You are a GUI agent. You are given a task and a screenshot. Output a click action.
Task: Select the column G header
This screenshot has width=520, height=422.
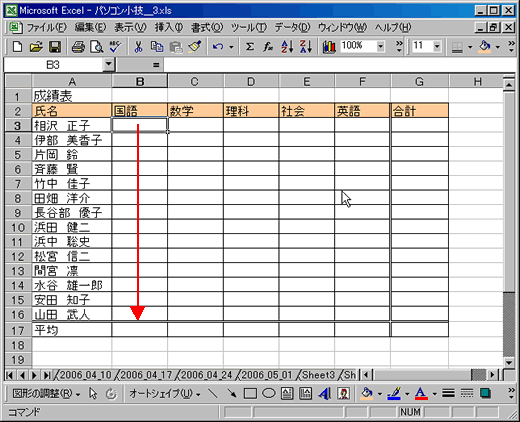pos(419,81)
